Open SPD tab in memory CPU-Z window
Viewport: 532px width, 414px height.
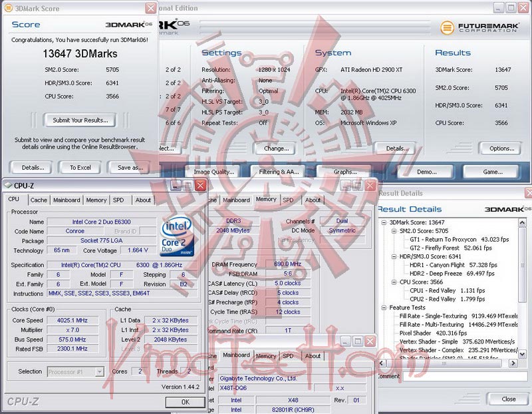(x=288, y=200)
